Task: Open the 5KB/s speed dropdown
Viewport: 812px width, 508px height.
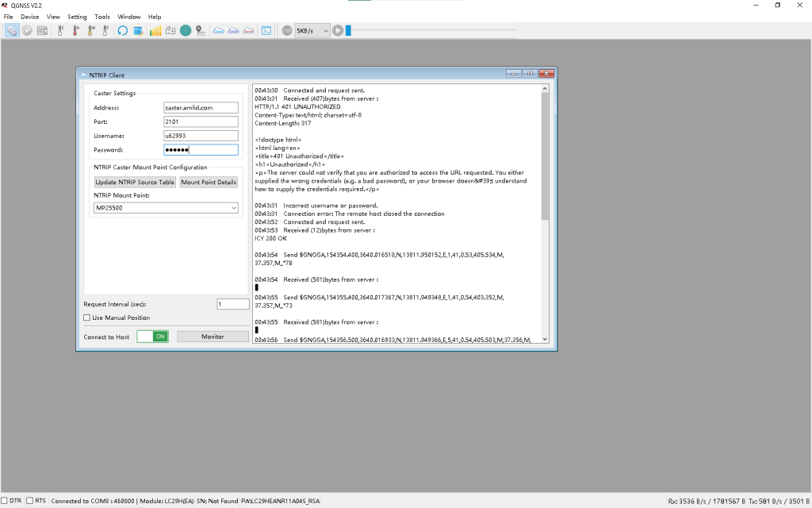Action: pos(312,31)
